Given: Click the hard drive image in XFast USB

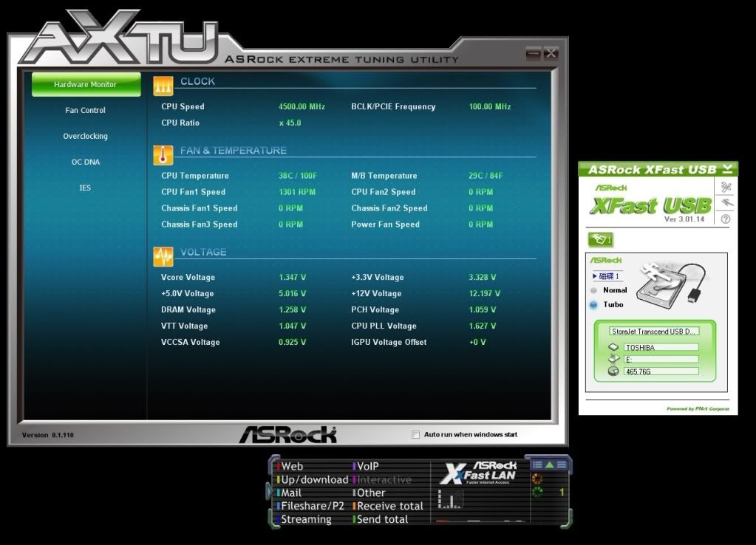Looking at the screenshot, I should (x=671, y=287).
